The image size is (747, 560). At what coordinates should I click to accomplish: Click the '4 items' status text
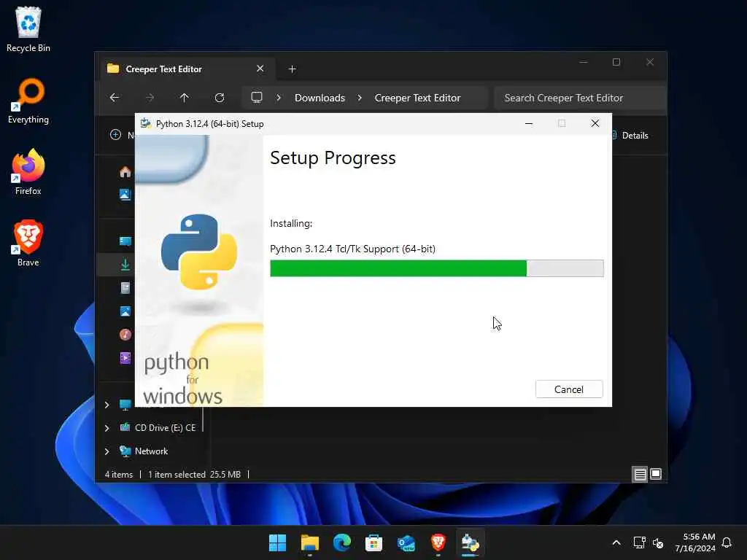coord(119,474)
